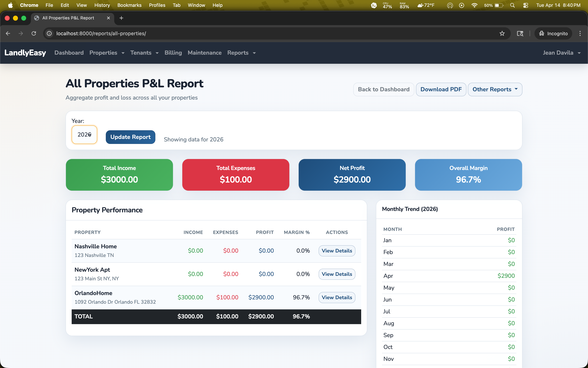Open the Window menu

pyautogui.click(x=196, y=5)
